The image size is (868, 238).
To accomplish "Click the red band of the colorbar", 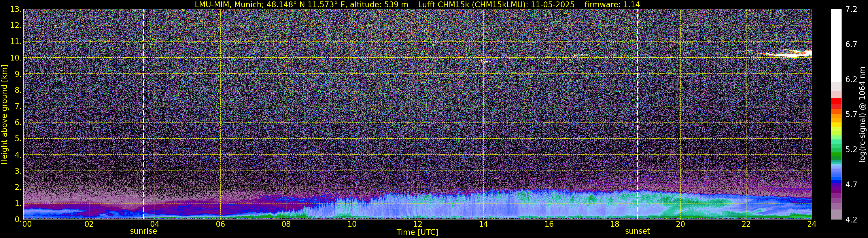I will 836,103.
